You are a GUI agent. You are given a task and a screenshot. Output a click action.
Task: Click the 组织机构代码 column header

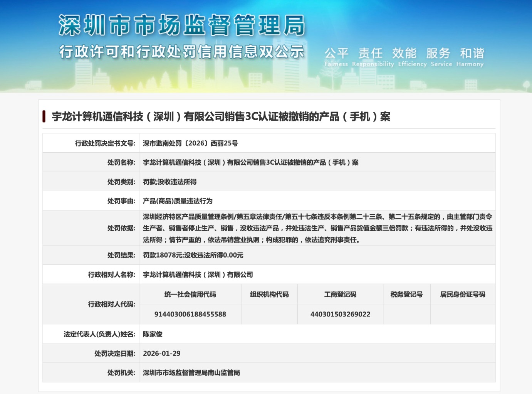269,295
